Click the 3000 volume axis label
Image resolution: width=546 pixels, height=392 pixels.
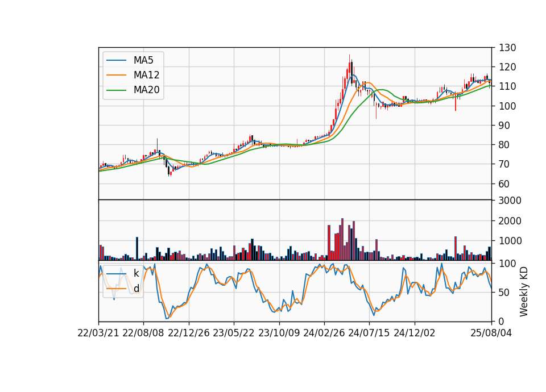click(510, 201)
